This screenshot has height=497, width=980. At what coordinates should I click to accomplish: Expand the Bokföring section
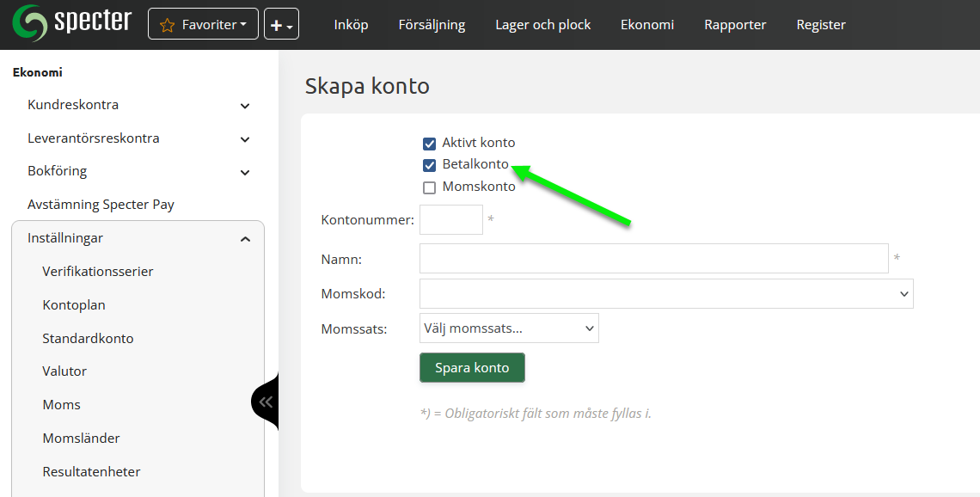[245, 172]
